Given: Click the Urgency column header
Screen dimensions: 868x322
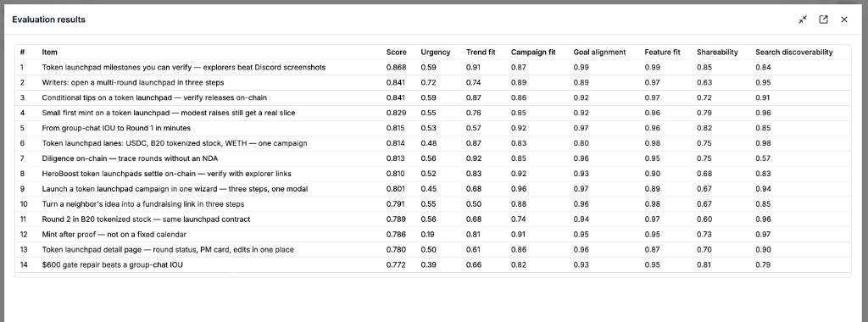Looking at the screenshot, I should tap(436, 52).
